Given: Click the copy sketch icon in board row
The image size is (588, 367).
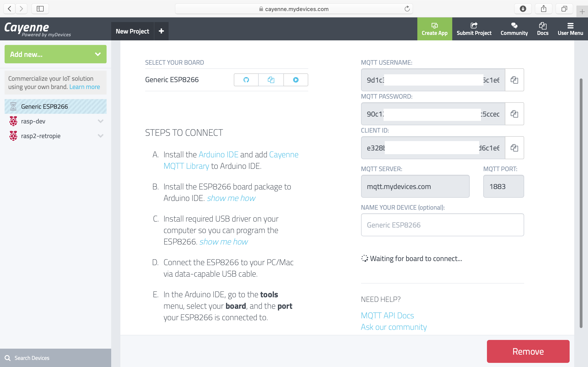Looking at the screenshot, I should (271, 80).
